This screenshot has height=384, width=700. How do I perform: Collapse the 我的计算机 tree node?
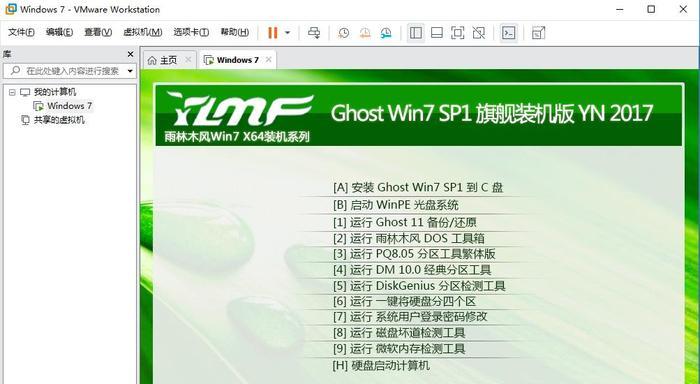coord(12,92)
